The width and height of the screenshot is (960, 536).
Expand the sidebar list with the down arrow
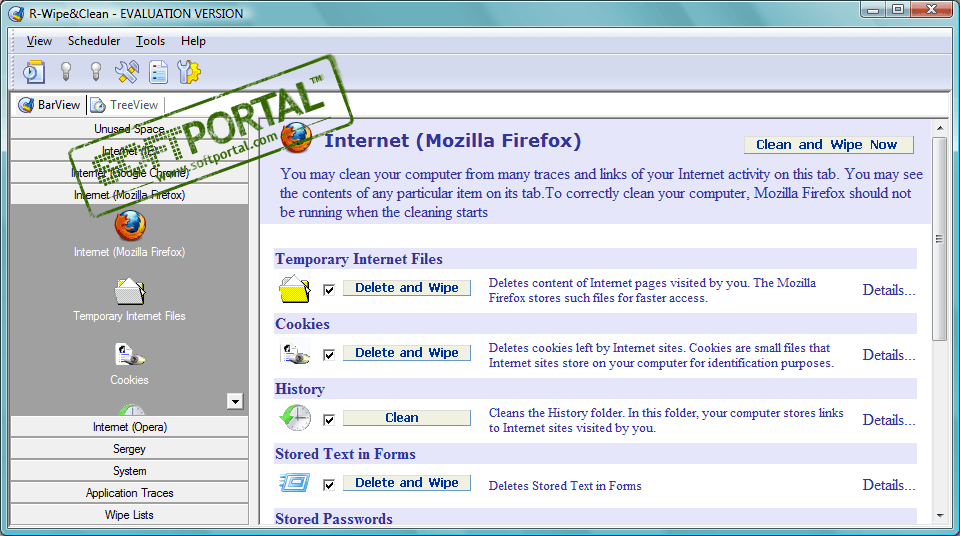tap(235, 401)
